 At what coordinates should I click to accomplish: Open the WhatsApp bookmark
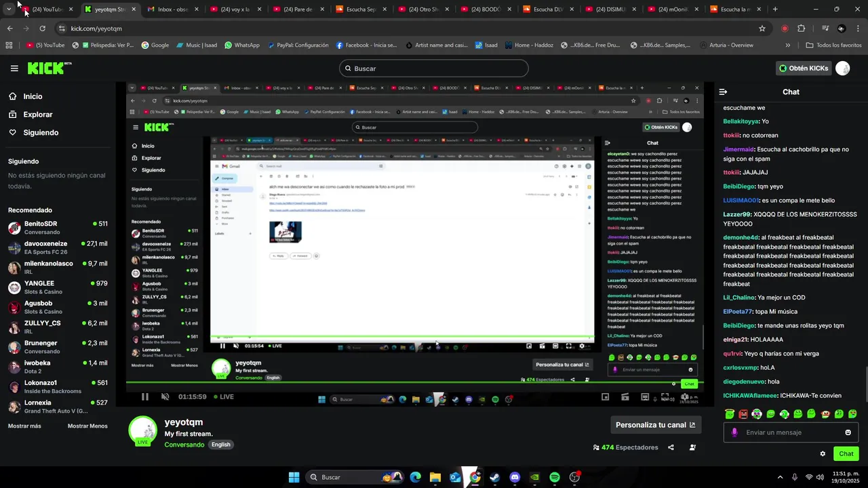[242, 45]
